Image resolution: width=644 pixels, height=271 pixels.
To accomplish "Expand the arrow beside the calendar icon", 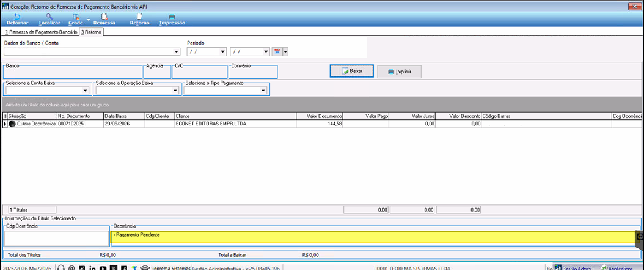I will click(285, 52).
